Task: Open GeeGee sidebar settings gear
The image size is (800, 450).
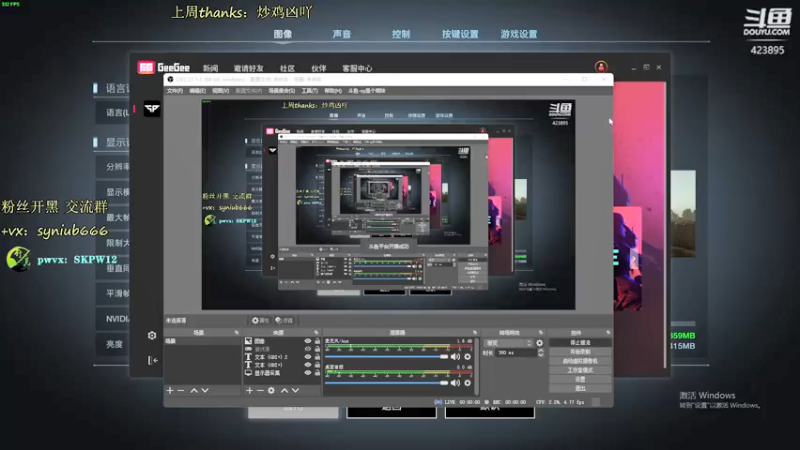Action: (152, 335)
